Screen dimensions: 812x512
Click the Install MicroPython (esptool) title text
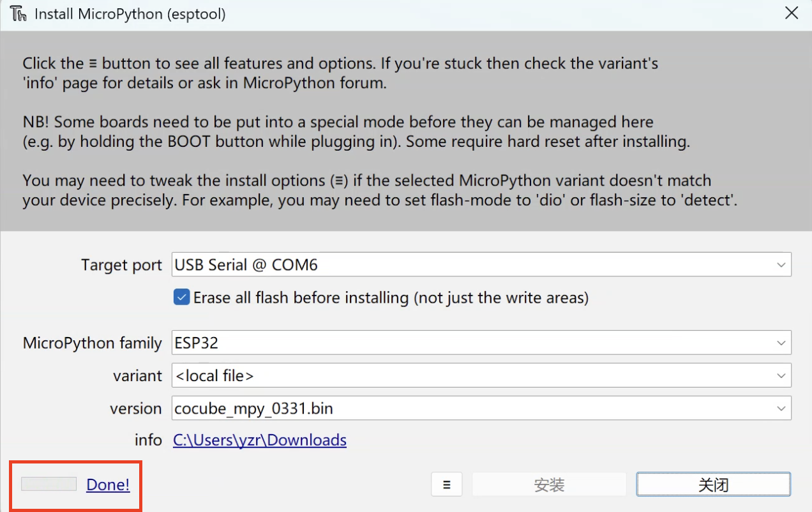[x=130, y=13]
